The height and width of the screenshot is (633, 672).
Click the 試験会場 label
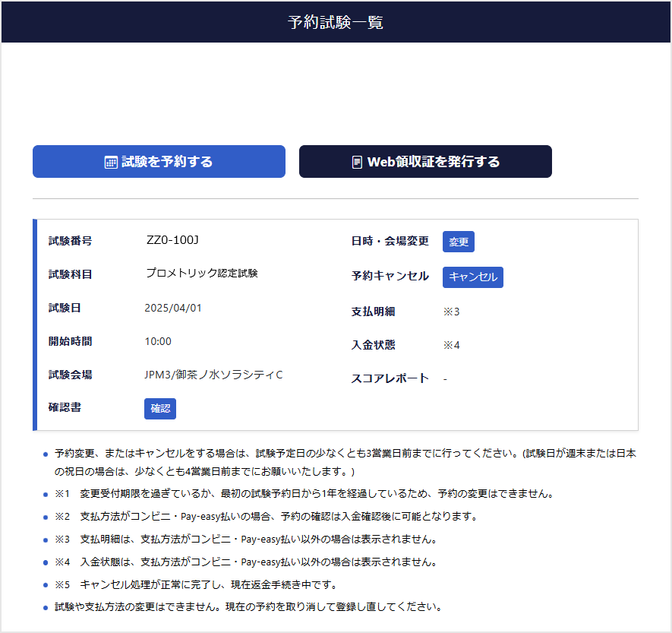(x=71, y=375)
